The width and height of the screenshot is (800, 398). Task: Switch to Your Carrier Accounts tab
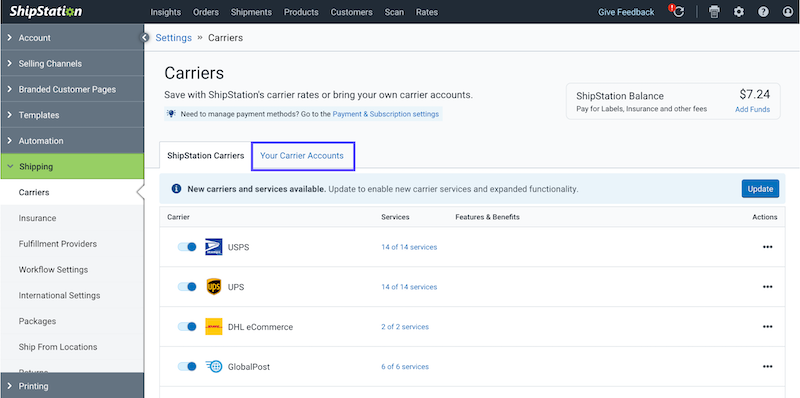point(302,156)
